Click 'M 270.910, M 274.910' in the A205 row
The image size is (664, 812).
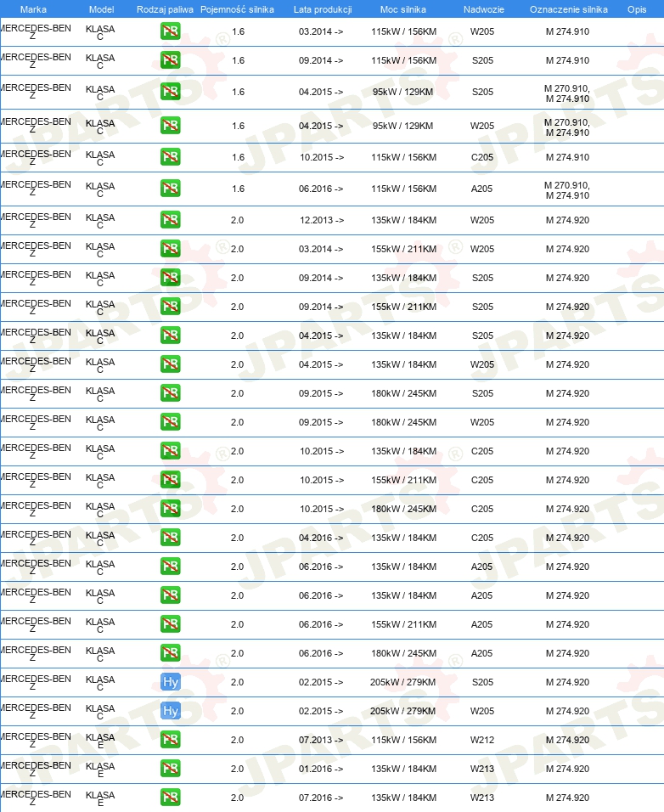(567, 190)
